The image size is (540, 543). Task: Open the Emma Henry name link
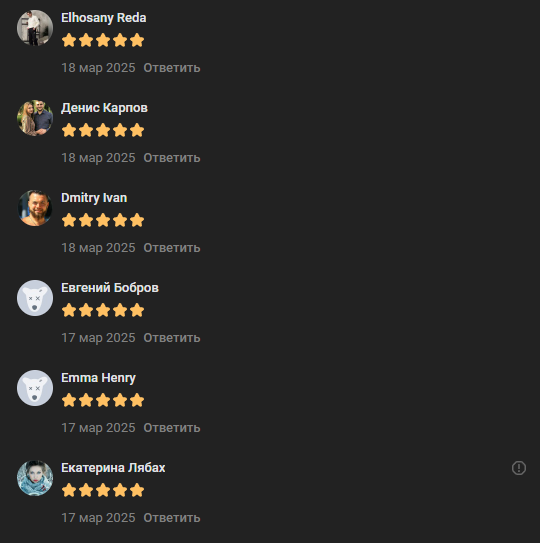98,378
